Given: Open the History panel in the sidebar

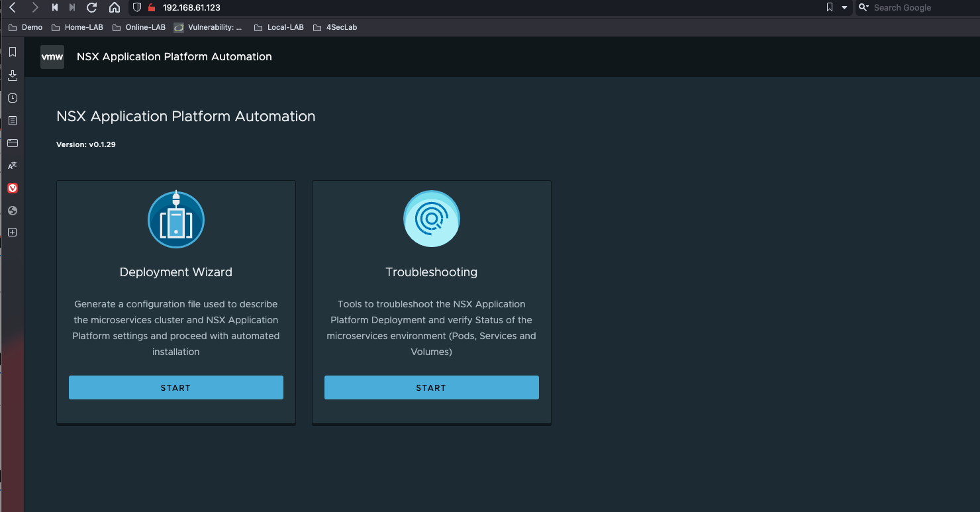Looking at the screenshot, I should tap(12, 98).
